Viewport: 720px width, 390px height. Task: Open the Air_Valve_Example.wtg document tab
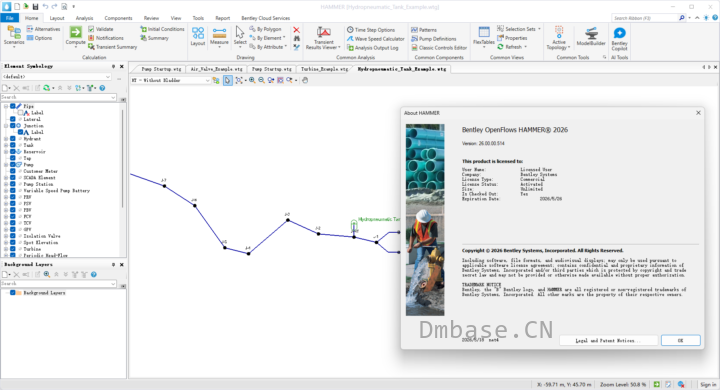216,69
